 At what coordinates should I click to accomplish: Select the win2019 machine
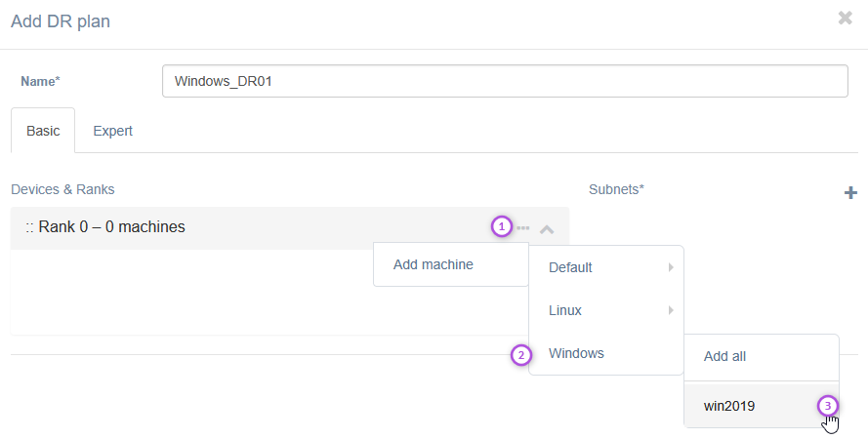point(728,405)
